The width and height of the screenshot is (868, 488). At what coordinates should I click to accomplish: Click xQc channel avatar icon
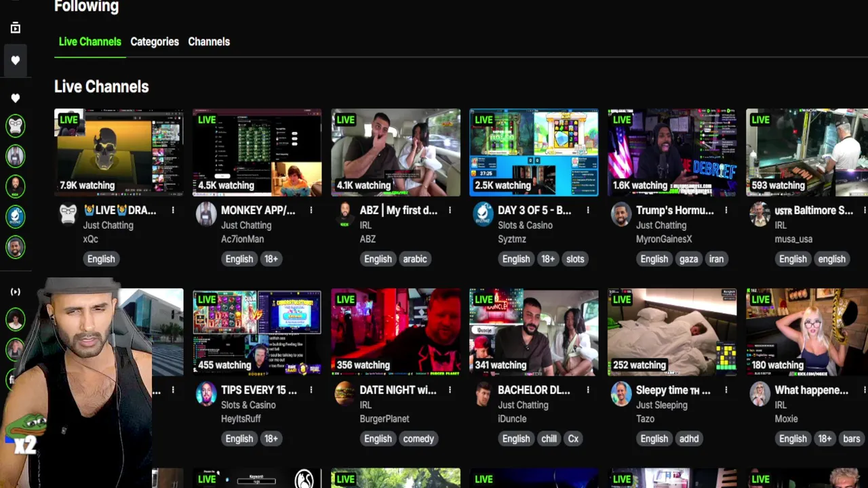pos(68,214)
